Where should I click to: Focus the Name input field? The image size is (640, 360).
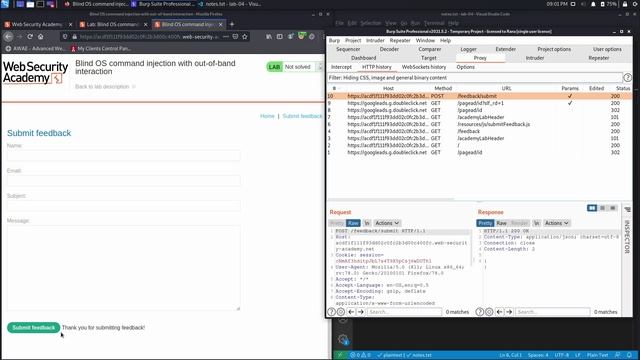[124, 156]
